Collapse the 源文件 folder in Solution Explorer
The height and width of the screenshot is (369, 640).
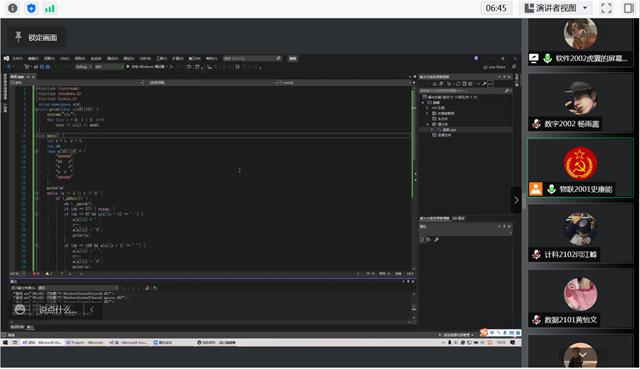click(x=428, y=124)
